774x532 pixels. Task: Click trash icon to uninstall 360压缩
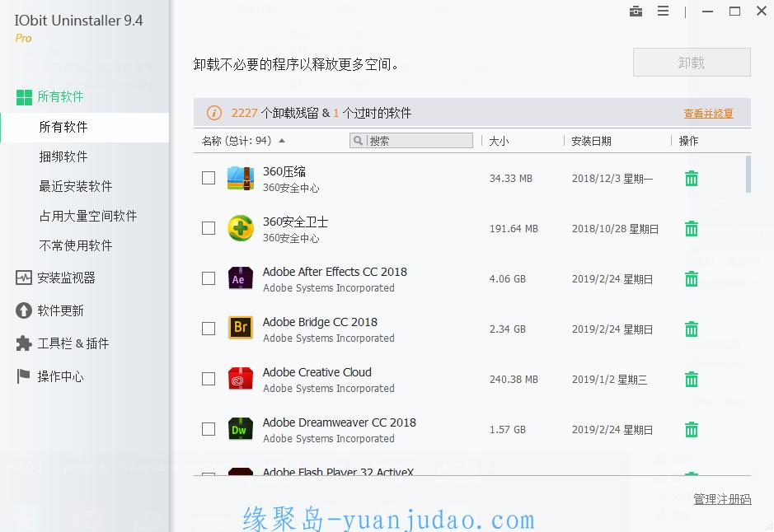click(x=692, y=179)
